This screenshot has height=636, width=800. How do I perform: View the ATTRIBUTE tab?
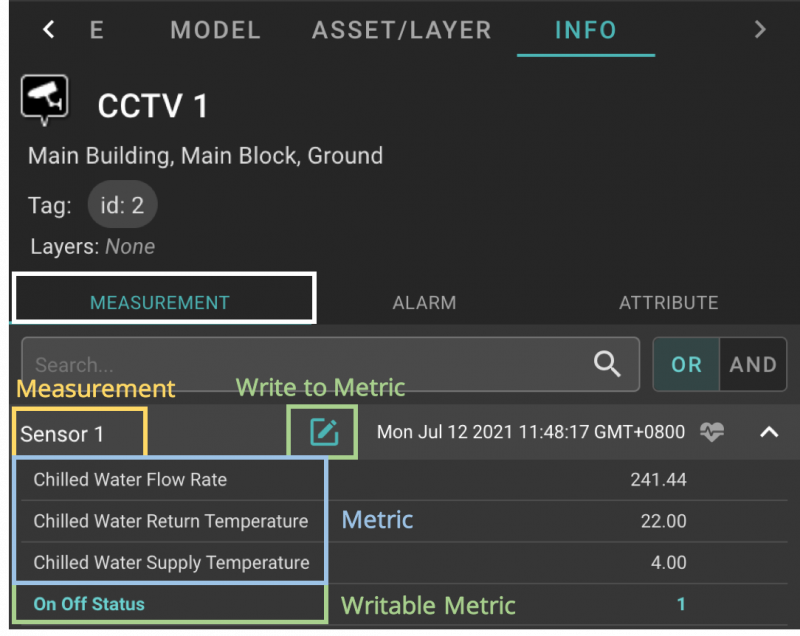click(668, 302)
